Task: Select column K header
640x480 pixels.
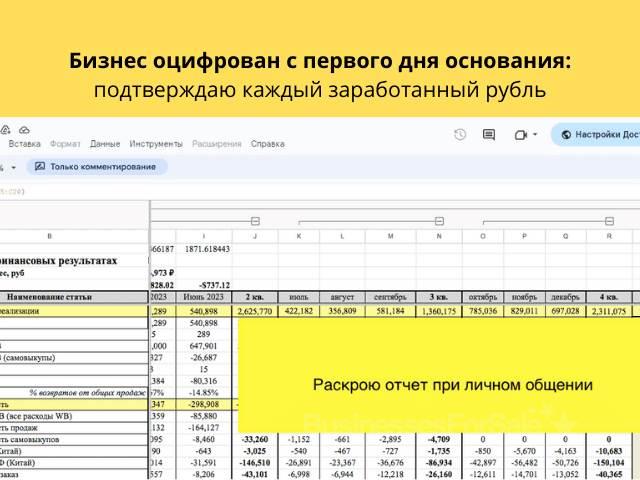Action: (298, 238)
